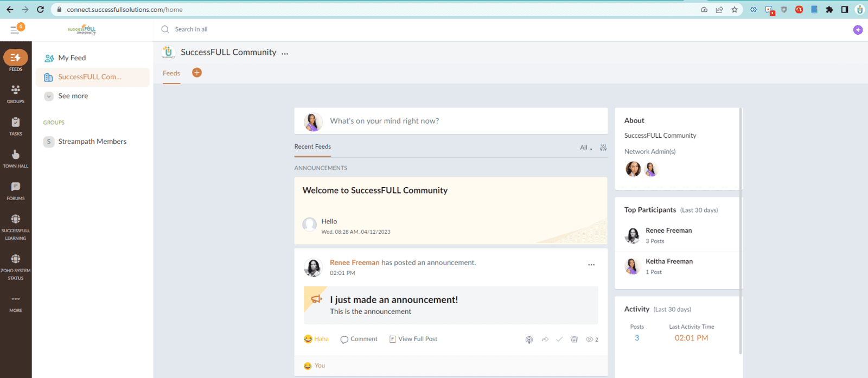Image resolution: width=868 pixels, height=378 pixels.
Task: Click the bookmark/save icon on the post
Action: pyautogui.click(x=574, y=339)
